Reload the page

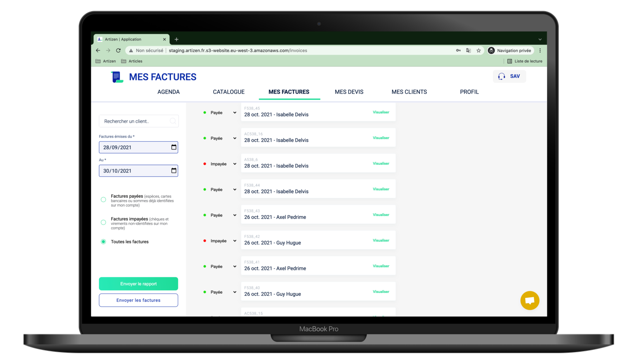[118, 50]
